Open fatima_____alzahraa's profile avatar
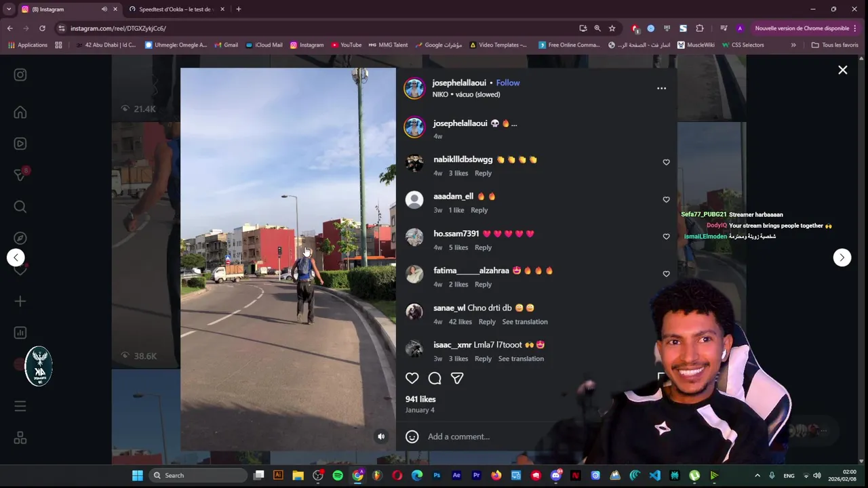This screenshot has height=488, width=868. point(414,274)
